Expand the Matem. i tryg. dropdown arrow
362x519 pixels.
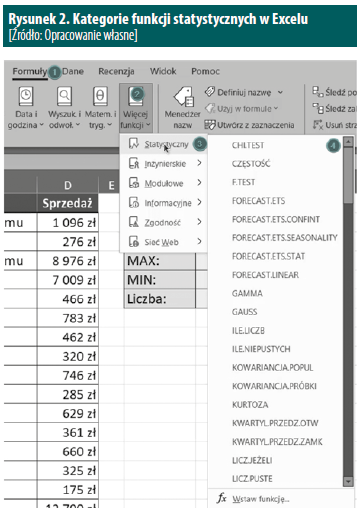pos(109,125)
